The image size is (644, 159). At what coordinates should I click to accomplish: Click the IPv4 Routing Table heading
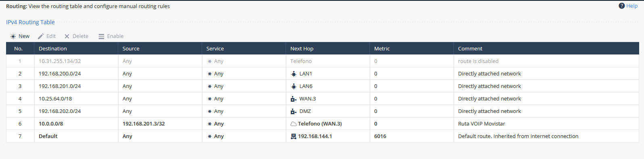click(x=30, y=22)
